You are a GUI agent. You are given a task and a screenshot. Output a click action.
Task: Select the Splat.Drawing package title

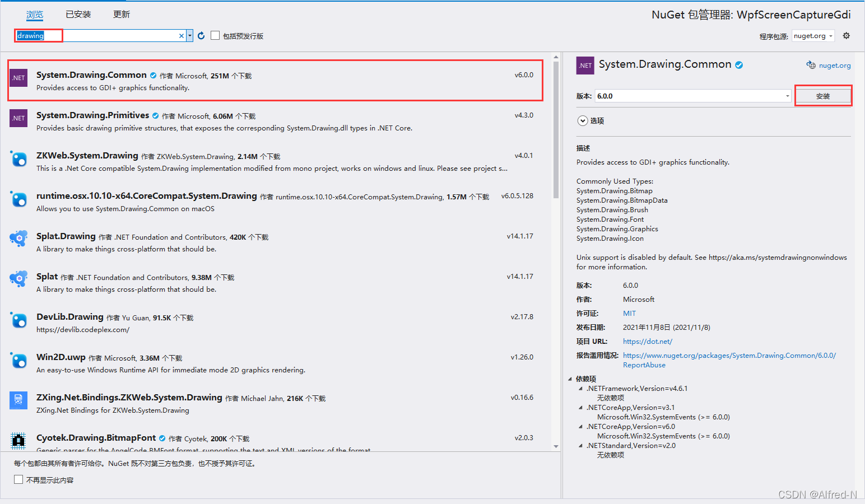[x=66, y=236]
